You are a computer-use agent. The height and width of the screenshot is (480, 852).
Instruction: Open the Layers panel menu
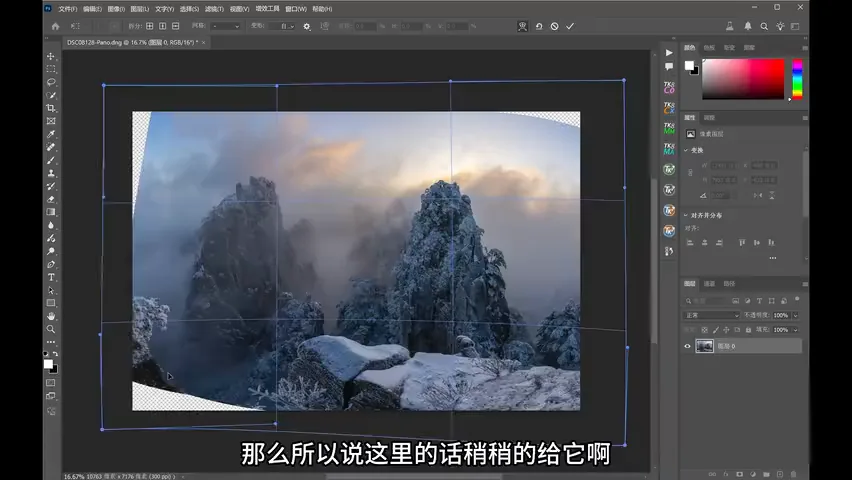(x=805, y=284)
